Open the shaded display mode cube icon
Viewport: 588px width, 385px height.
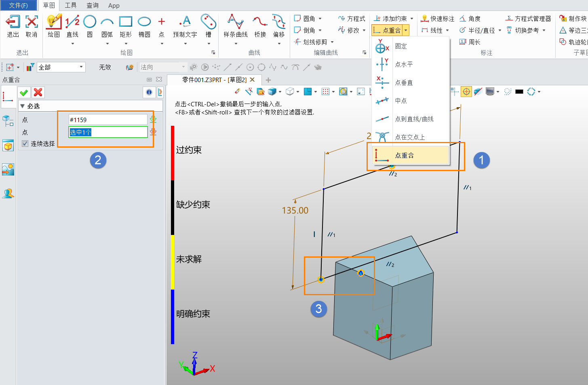pos(272,92)
